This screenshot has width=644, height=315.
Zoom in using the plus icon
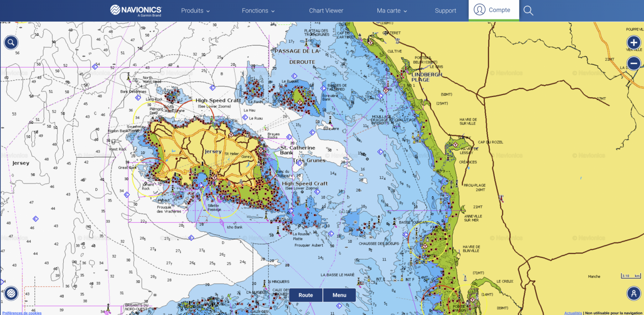point(634,42)
